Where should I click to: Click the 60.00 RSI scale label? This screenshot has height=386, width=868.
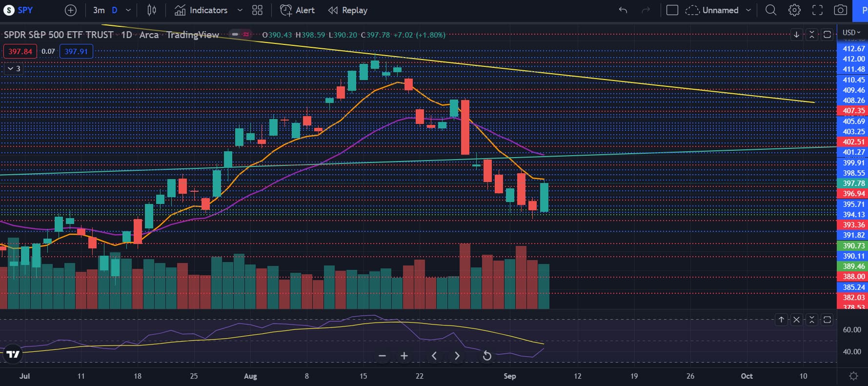click(x=852, y=330)
